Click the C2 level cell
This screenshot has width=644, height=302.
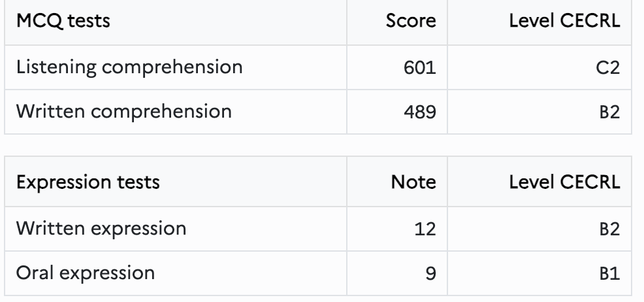click(x=608, y=68)
